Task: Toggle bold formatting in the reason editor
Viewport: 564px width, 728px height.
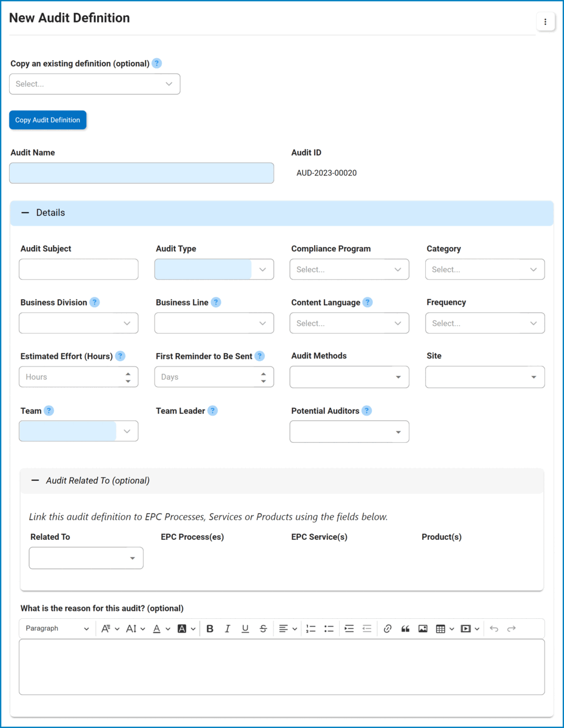Action: [209, 629]
